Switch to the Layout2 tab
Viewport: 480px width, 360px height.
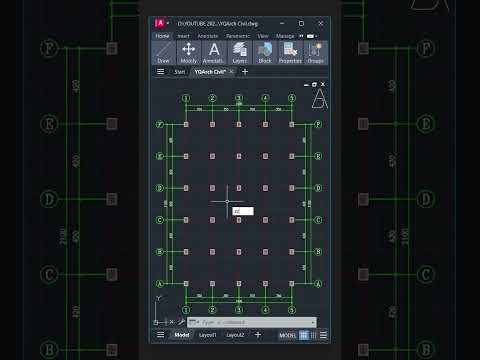coord(235,335)
